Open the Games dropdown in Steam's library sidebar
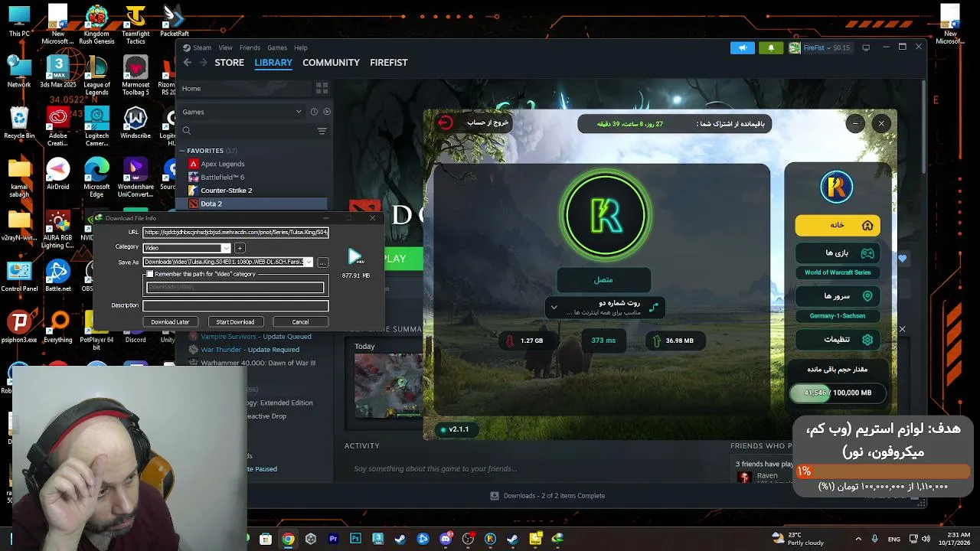 (299, 112)
